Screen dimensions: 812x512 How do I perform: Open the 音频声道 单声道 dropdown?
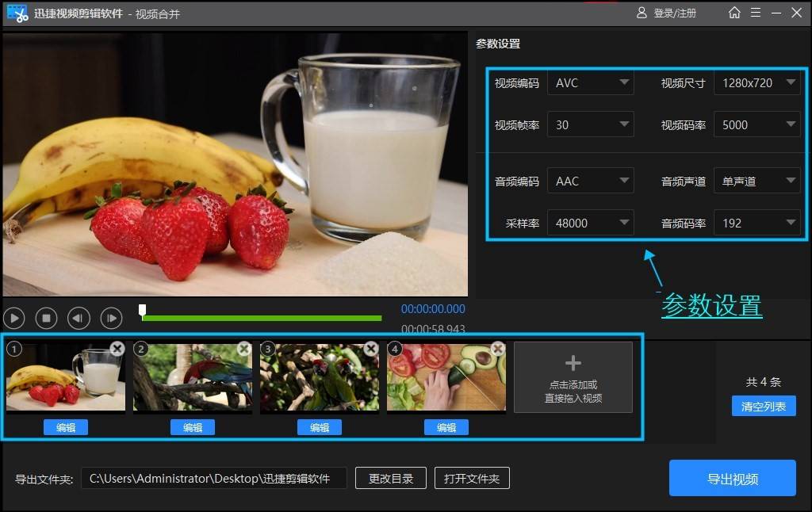[x=756, y=180]
